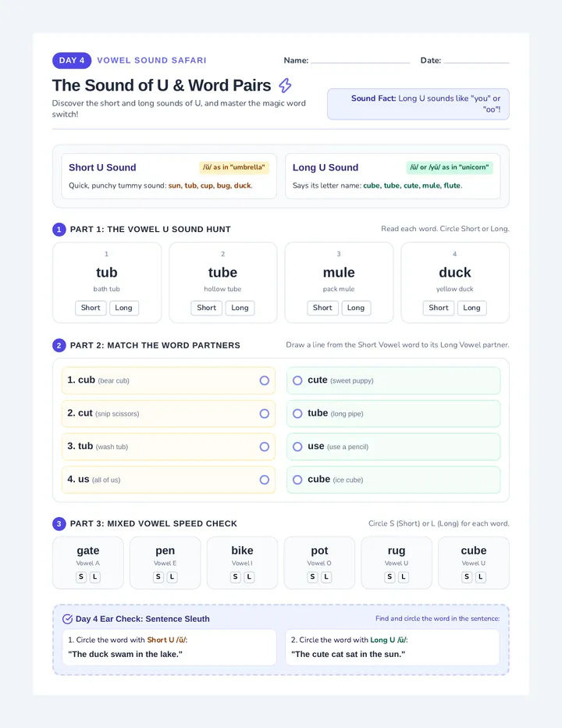
Task: Click the circle next to us
Action: click(x=265, y=480)
